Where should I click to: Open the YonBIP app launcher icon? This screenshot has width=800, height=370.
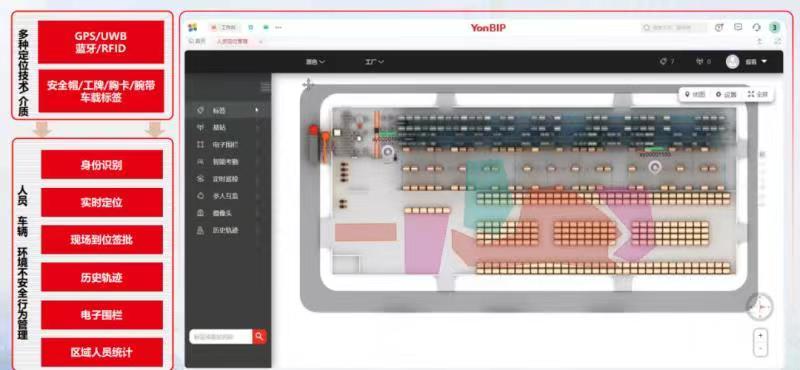coord(192,28)
